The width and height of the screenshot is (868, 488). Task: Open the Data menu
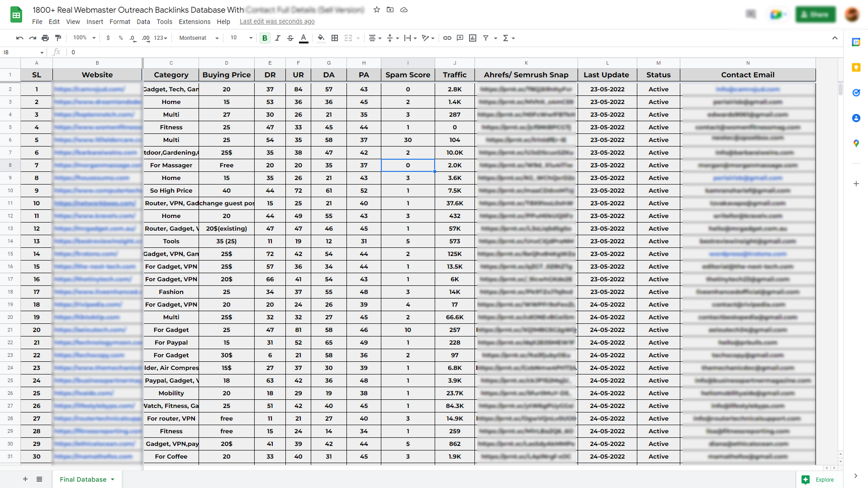pyautogui.click(x=143, y=22)
